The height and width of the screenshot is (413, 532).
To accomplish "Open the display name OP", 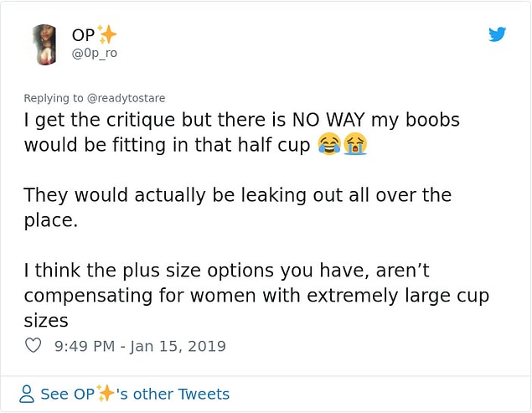I will [x=84, y=35].
